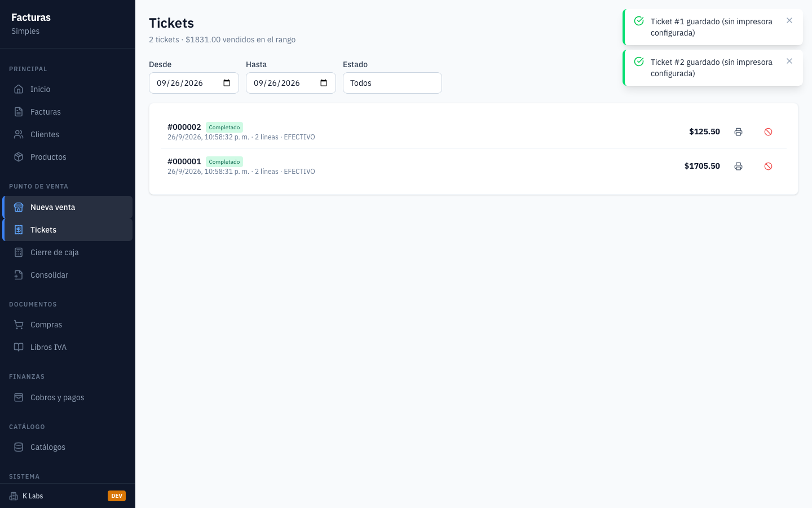
Task: Click the DEV badge
Action: click(x=117, y=496)
